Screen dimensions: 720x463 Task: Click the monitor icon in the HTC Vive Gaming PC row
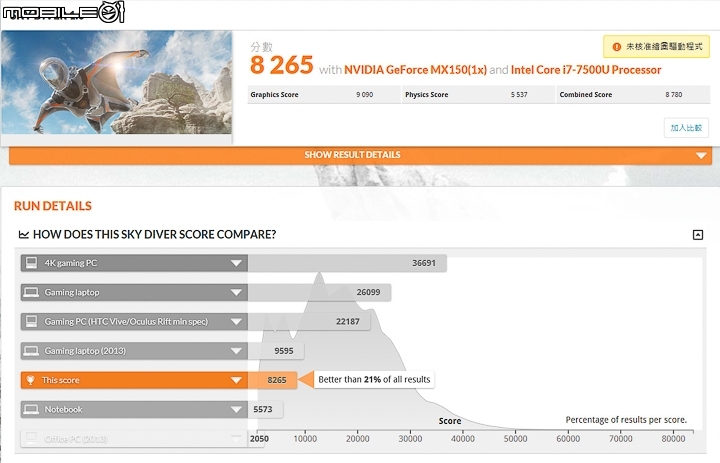point(31,321)
